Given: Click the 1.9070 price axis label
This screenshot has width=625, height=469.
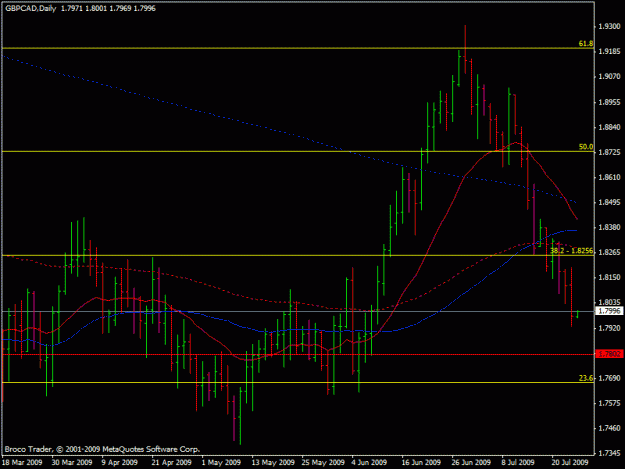Looking at the screenshot, I should (609, 77).
